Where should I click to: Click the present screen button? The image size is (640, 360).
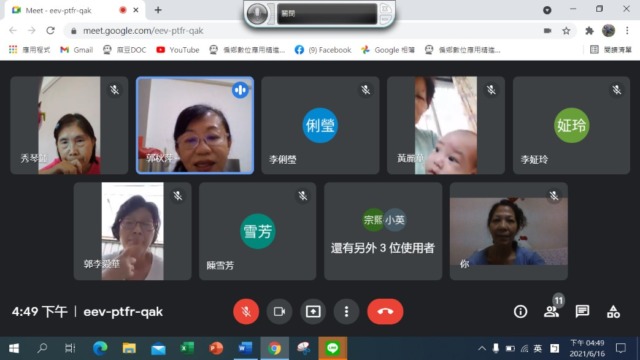pos(313,311)
